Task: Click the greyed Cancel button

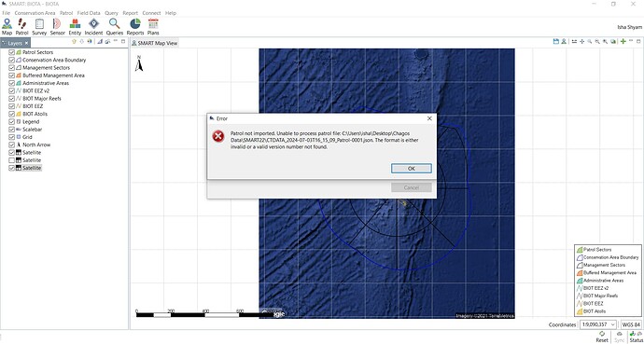Action: pos(411,187)
